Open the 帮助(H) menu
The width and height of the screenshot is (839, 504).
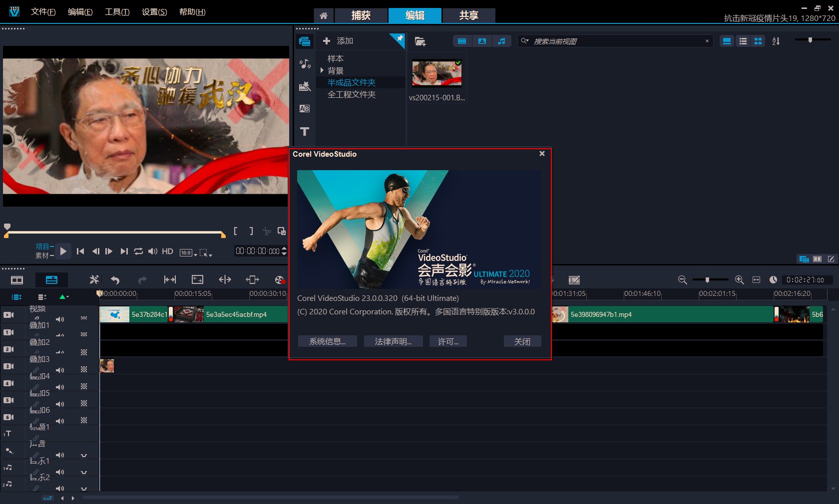click(192, 12)
